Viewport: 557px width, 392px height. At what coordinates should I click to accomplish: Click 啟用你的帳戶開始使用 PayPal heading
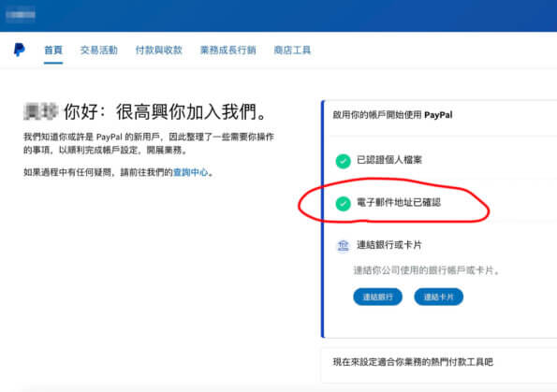[392, 115]
